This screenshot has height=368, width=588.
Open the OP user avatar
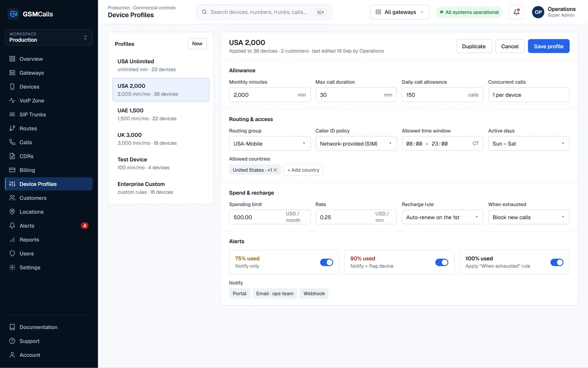(x=538, y=12)
